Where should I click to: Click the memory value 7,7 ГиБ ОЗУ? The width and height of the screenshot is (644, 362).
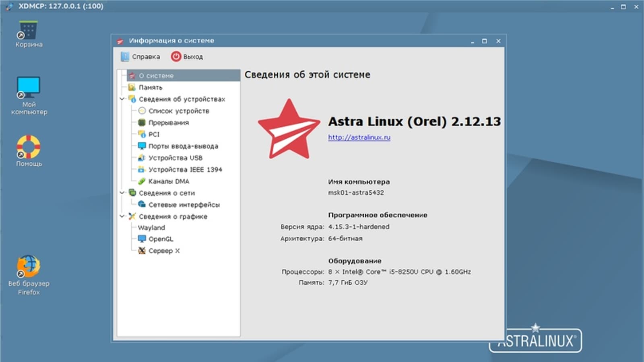tap(348, 282)
